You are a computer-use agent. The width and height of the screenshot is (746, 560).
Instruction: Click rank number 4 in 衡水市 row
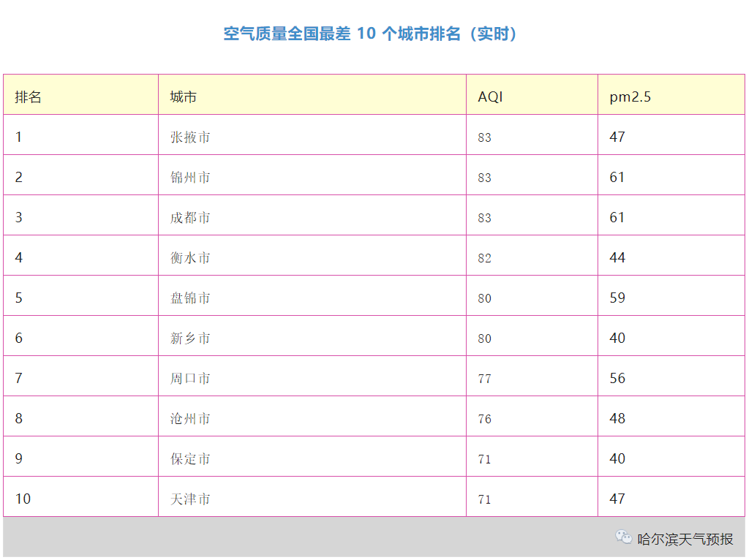18,257
